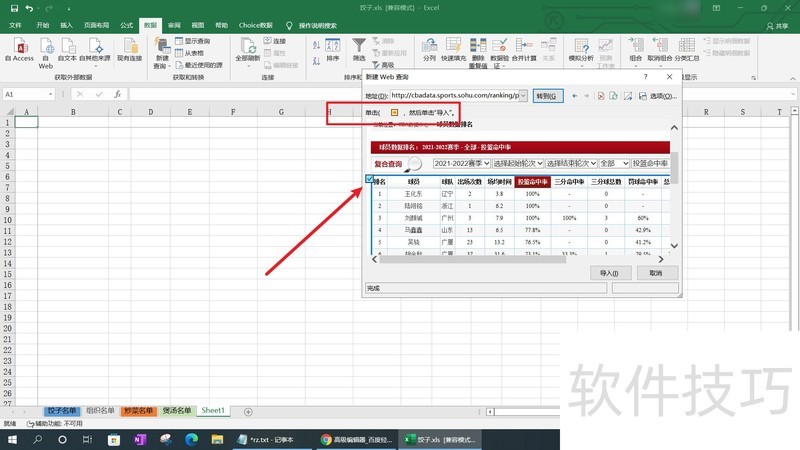Image resolution: width=800 pixels, height=450 pixels.
Task: Select cell A1 in the worksheet
Action: point(27,122)
